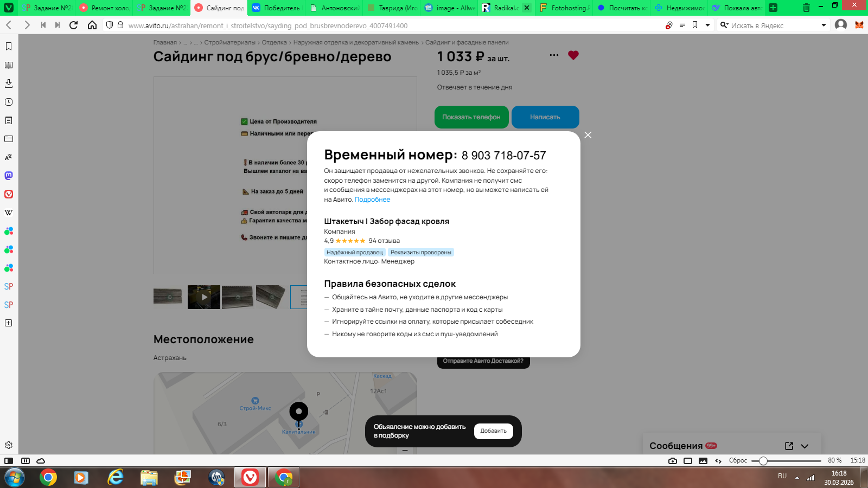This screenshot has height=488, width=868.
Task: Close the Radikal tab
Action: tap(527, 8)
